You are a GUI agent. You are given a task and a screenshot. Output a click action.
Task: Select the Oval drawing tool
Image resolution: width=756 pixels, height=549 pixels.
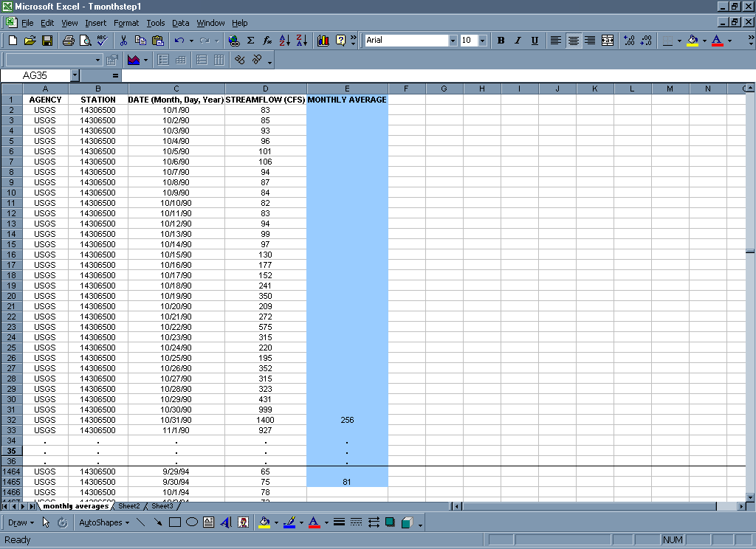click(191, 522)
